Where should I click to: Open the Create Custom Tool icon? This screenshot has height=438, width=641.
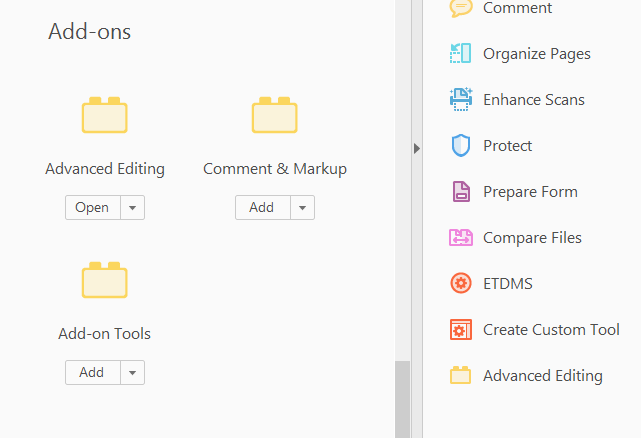click(x=460, y=330)
